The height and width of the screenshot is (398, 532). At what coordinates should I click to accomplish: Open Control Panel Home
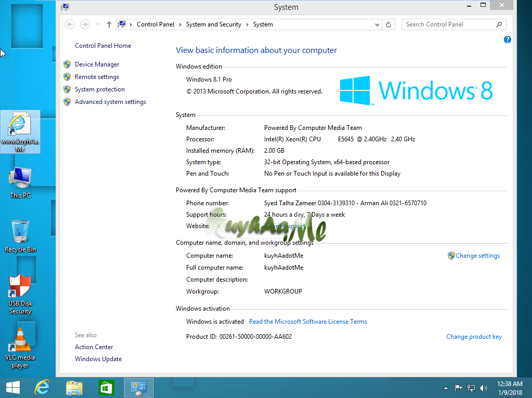[103, 45]
